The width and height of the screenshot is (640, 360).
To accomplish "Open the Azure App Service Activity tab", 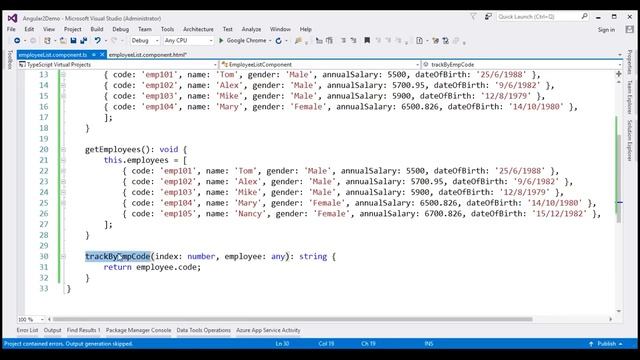I will click(x=268, y=330).
